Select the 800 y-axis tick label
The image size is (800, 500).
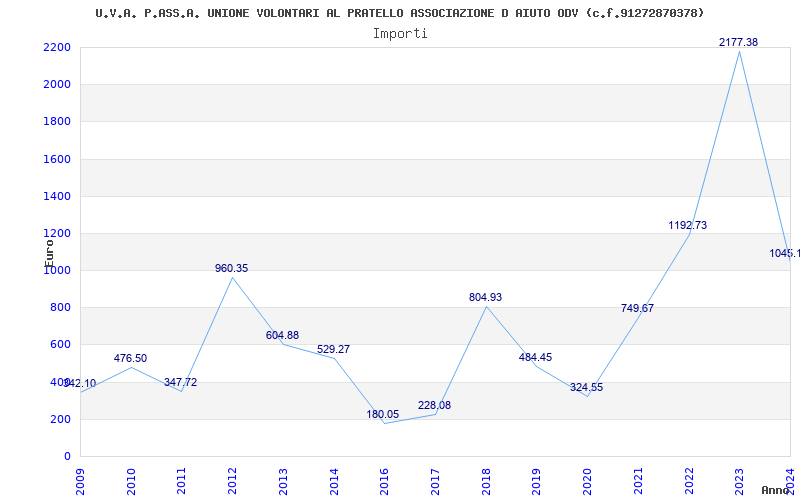click(60, 308)
